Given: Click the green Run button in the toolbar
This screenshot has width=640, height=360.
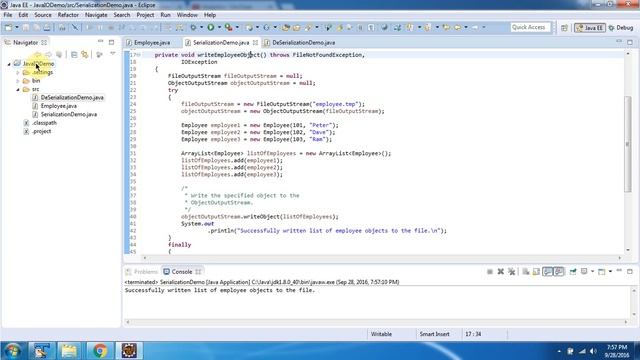Looking at the screenshot, I should [x=211, y=27].
